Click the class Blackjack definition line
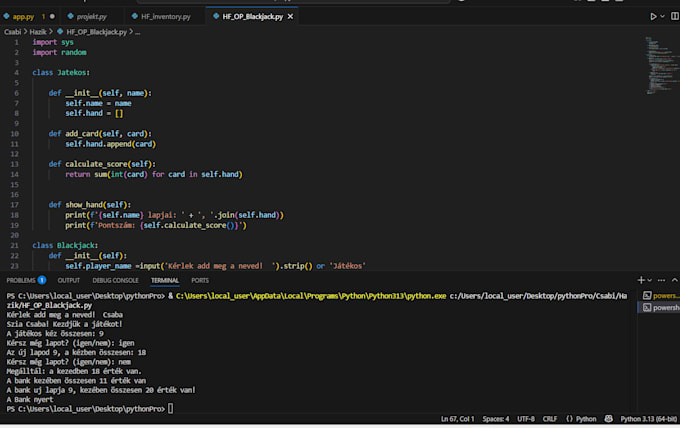The image size is (680, 428). (x=65, y=245)
